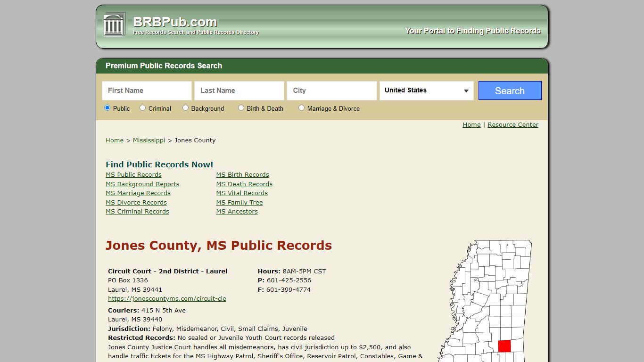Visit the jonescountyms.com circuit clerk URL
This screenshot has width=644, height=362.
167,299
